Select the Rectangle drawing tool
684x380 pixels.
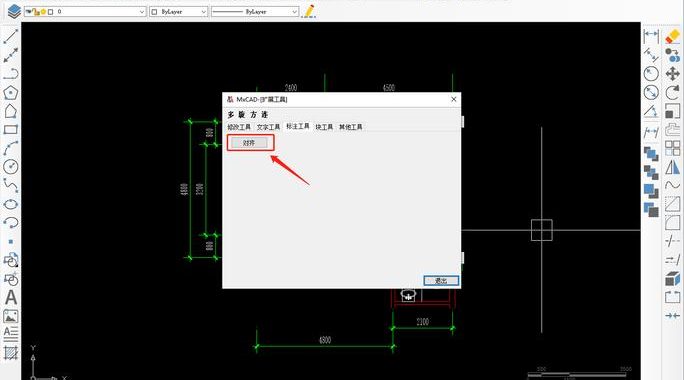(x=10, y=130)
